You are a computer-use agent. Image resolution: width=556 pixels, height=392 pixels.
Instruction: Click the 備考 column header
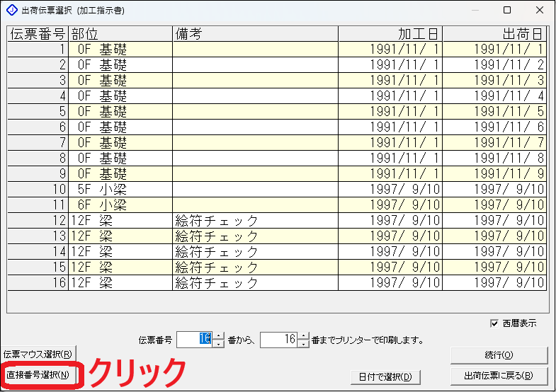pos(255,34)
